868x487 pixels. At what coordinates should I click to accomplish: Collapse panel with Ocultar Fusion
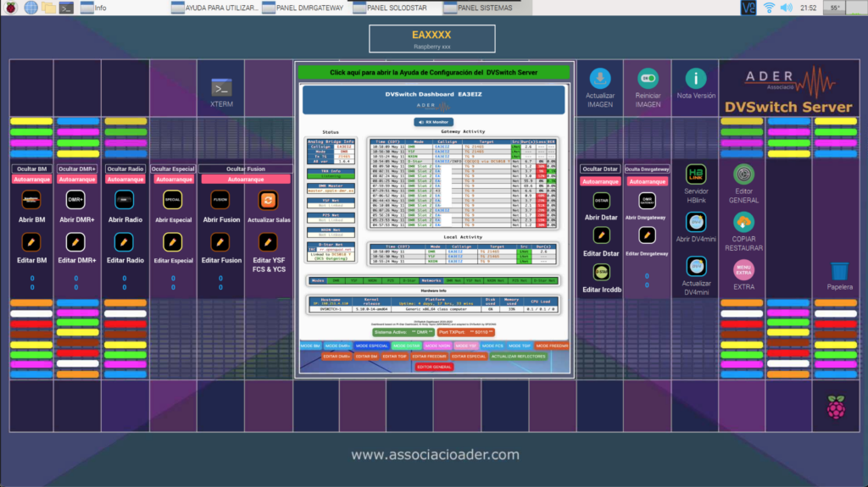[x=244, y=169]
